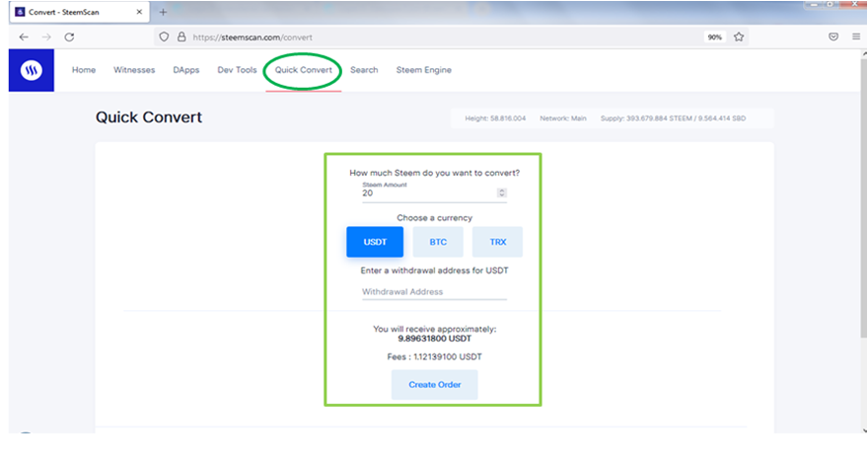Click 'How much Steem do you want to convert?'
The height and width of the screenshot is (462, 868).
tap(435, 173)
